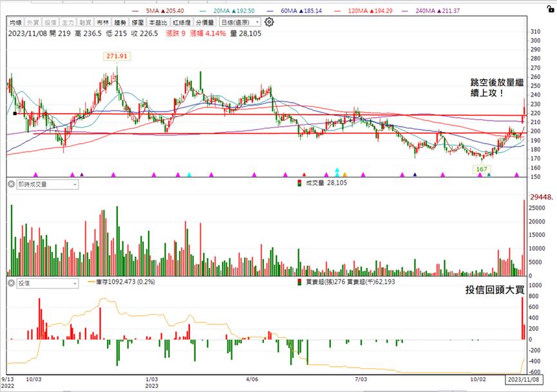Open chart settings gear icon
This screenshot has width=557, height=392.
(269, 22)
